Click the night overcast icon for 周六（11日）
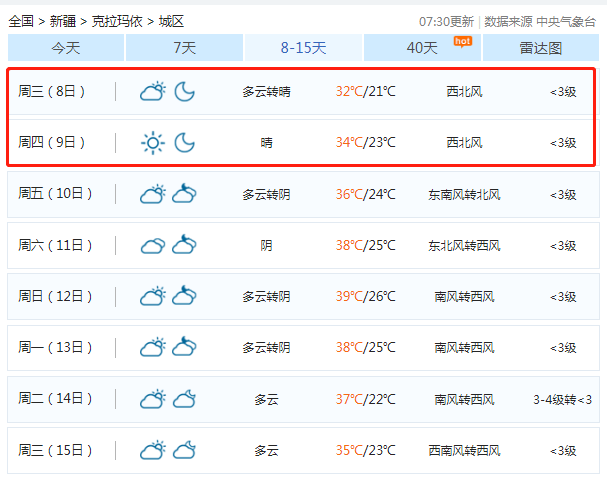607x477 pixels. 184,244
